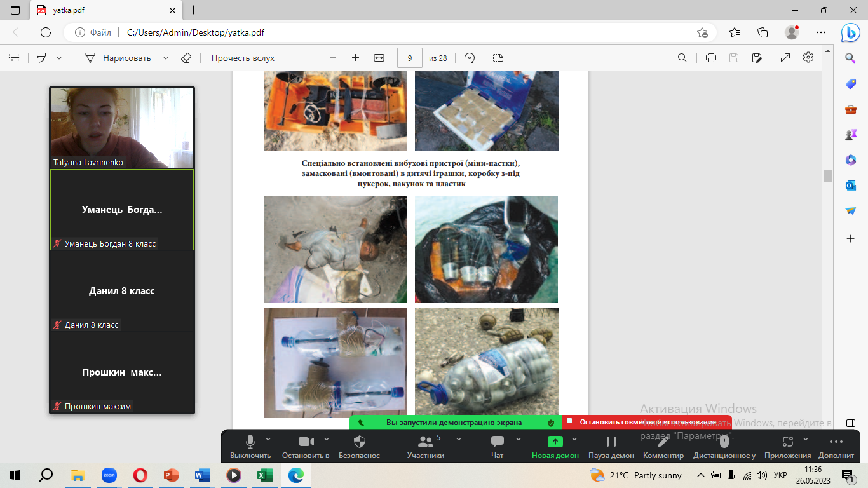This screenshot has width=868, height=488.
Task: Open Excel from the taskbar
Action: [x=264, y=475]
